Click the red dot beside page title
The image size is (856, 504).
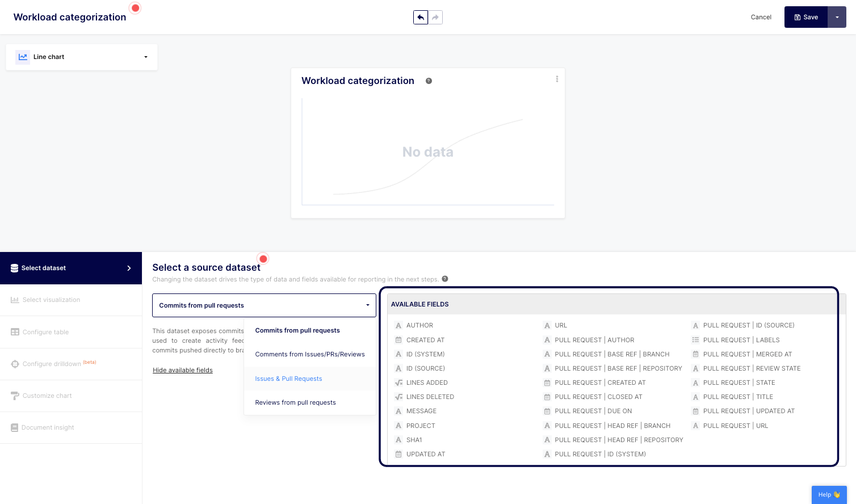pos(135,9)
